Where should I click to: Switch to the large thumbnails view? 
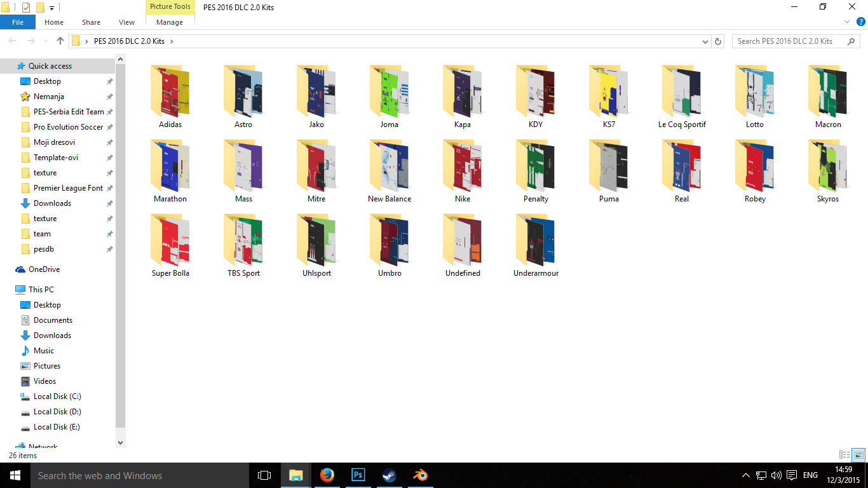point(858,455)
